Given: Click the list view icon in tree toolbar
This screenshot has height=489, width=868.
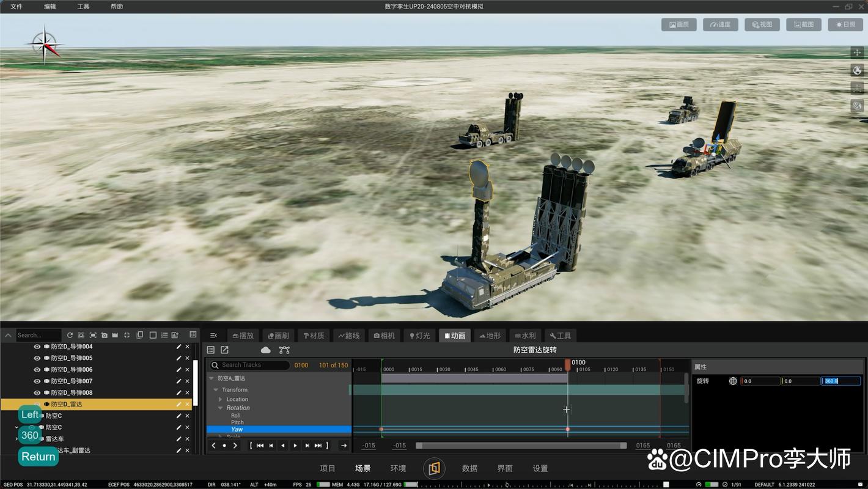Looking at the screenshot, I should click(x=164, y=335).
